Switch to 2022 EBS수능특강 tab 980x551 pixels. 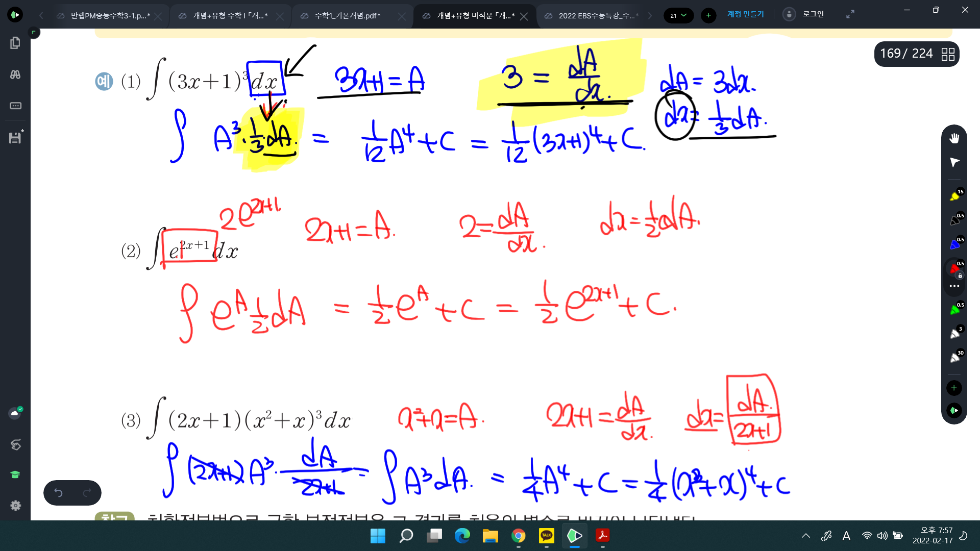[595, 16]
